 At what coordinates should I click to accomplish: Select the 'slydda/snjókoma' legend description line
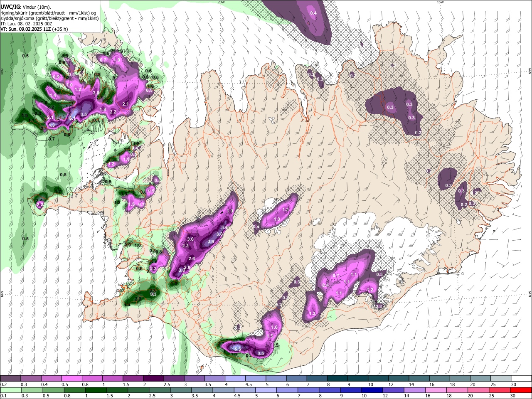pyautogui.click(x=49, y=19)
